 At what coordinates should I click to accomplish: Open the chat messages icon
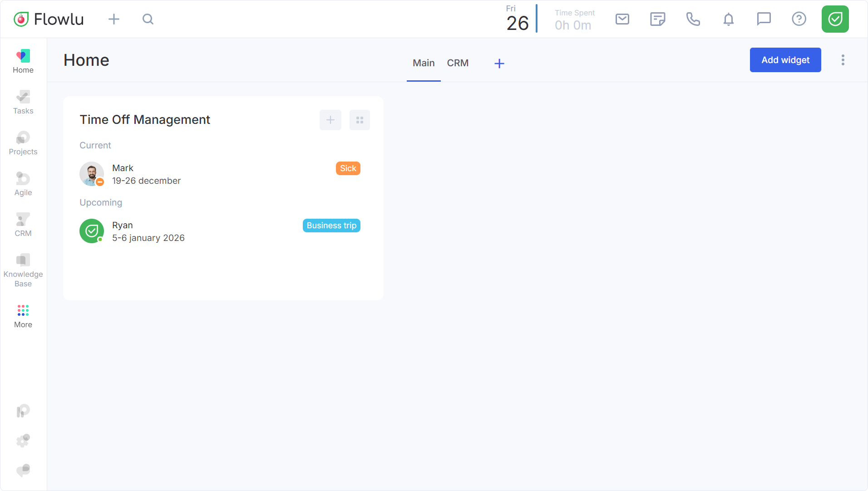click(x=764, y=19)
